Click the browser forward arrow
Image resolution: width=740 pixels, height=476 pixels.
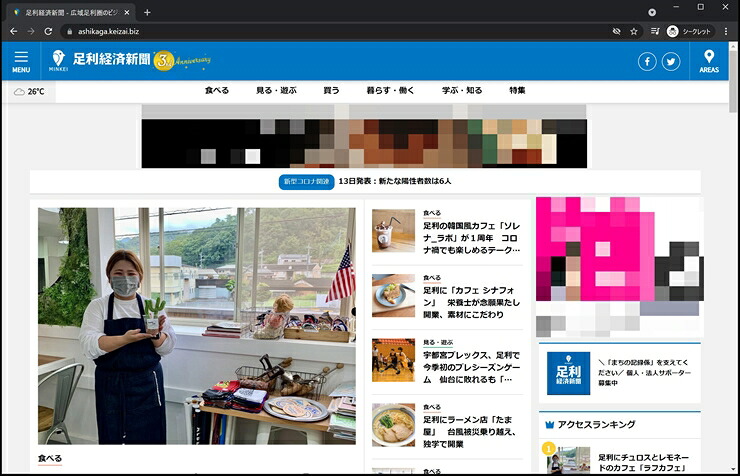pyautogui.click(x=31, y=31)
